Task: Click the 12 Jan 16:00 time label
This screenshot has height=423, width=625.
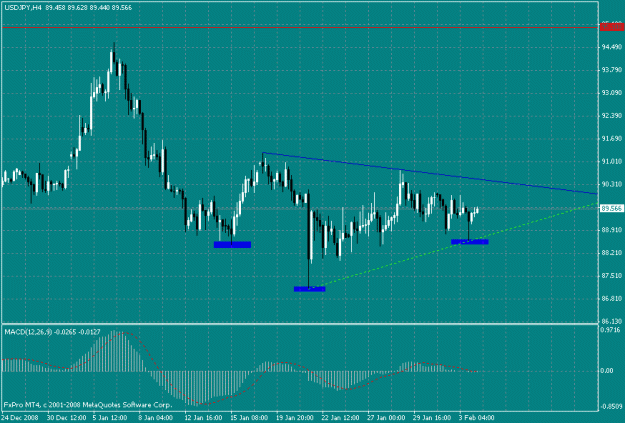Action: coord(203,417)
